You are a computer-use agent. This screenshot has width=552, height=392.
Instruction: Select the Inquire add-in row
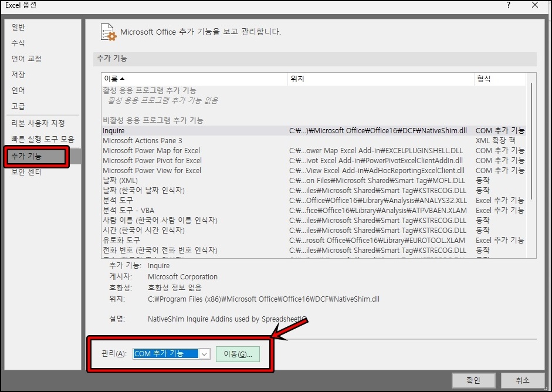point(313,131)
